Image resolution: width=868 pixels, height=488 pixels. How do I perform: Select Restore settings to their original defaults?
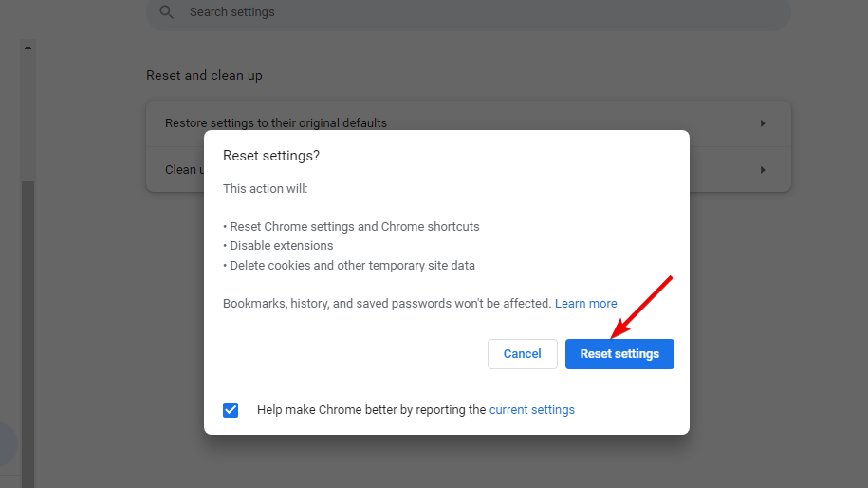tap(469, 123)
